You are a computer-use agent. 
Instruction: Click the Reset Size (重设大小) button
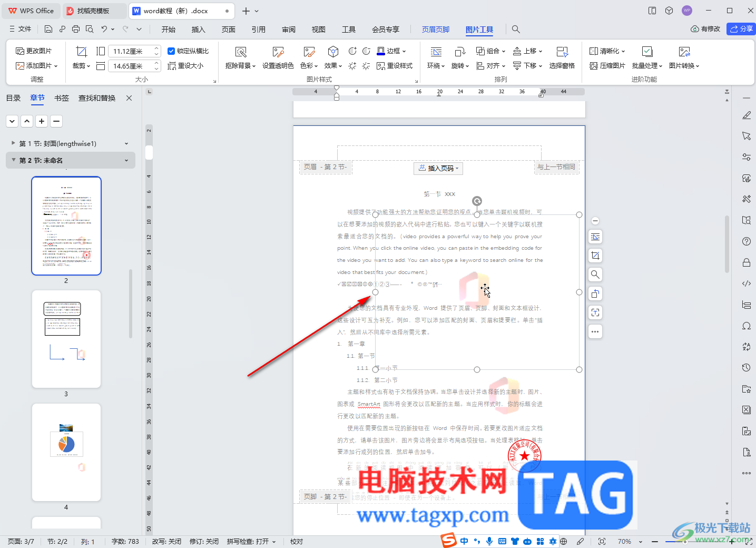(185, 66)
